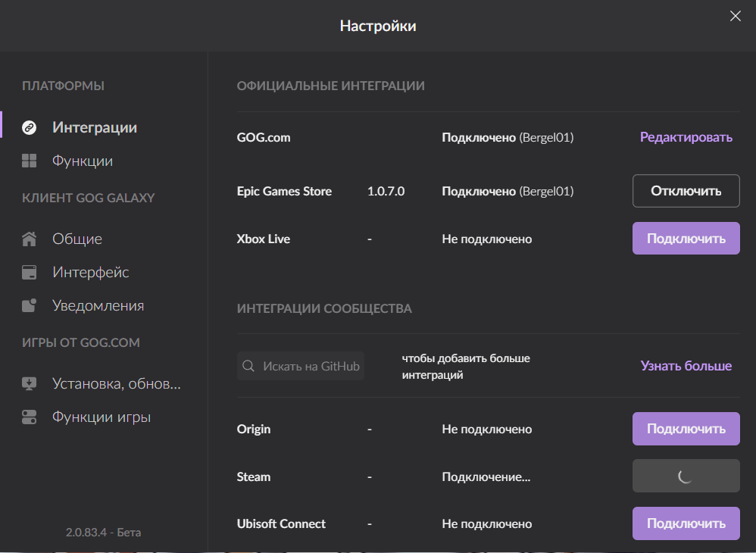This screenshot has width=756, height=553.
Task: Click the Официальные интеграции heading
Action: click(331, 86)
